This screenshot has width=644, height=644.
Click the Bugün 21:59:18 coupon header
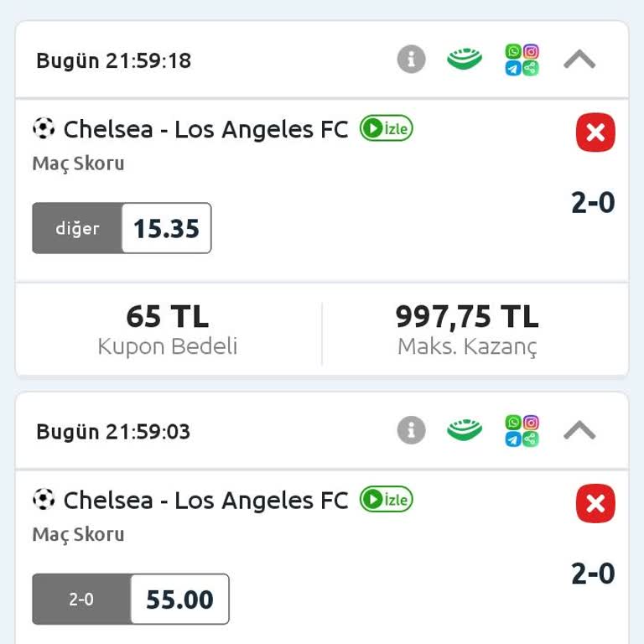[x=114, y=60]
